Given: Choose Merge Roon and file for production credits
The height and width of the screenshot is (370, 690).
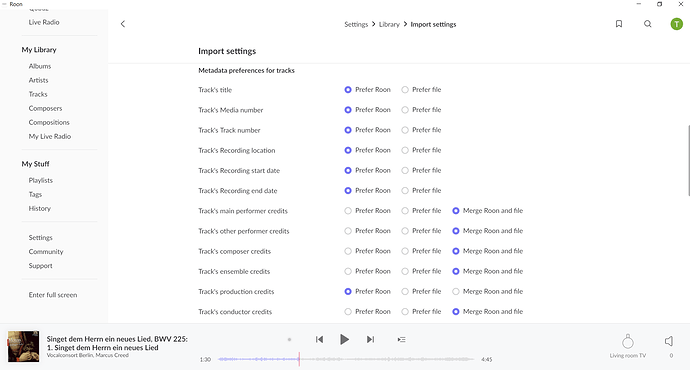Looking at the screenshot, I should [x=455, y=291].
